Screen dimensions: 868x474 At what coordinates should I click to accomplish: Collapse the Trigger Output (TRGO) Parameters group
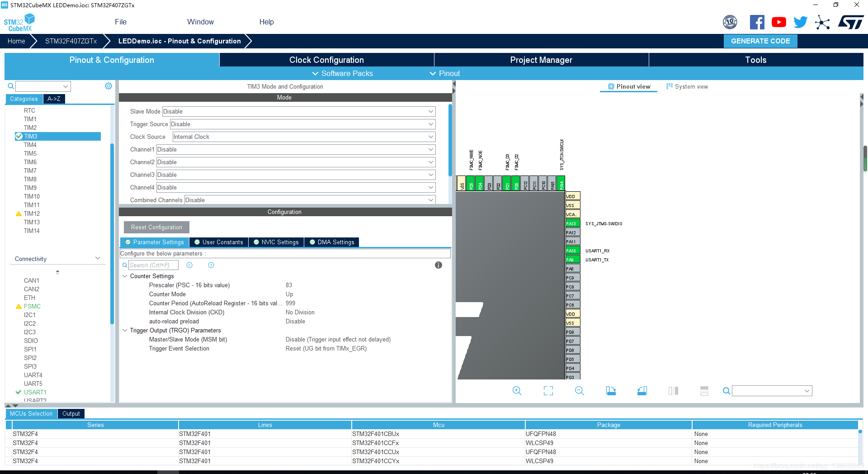click(125, 330)
